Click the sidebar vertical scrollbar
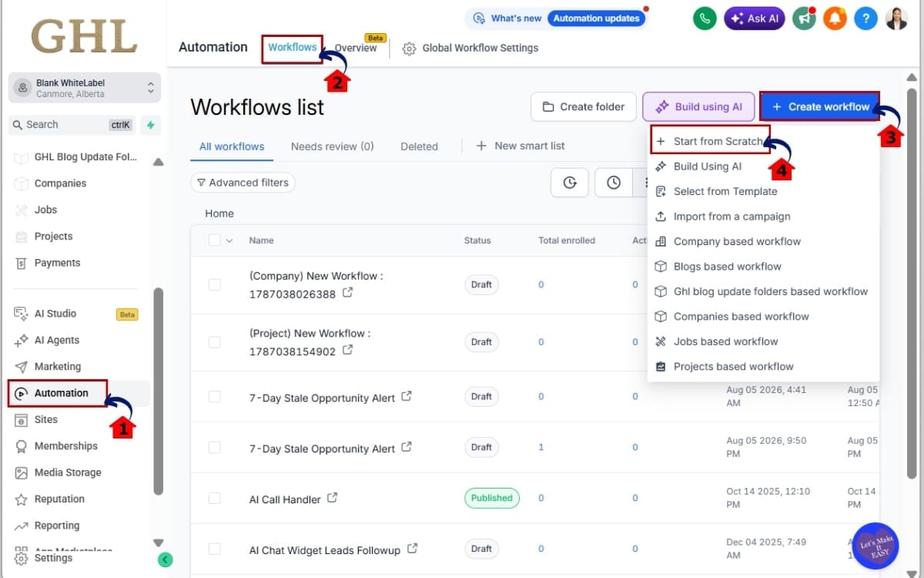Image resolution: width=924 pixels, height=578 pixels. point(158,391)
